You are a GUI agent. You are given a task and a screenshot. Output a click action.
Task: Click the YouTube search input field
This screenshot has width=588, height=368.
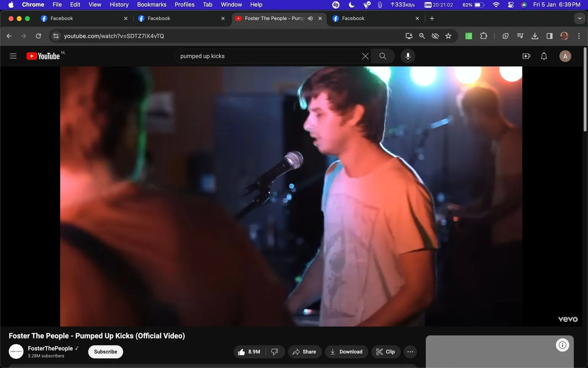tap(268, 56)
